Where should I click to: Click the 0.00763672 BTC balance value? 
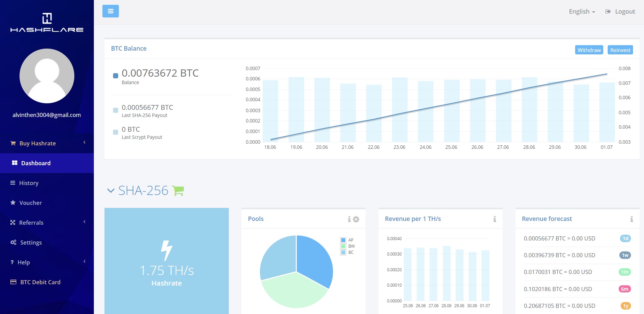pyautogui.click(x=160, y=73)
